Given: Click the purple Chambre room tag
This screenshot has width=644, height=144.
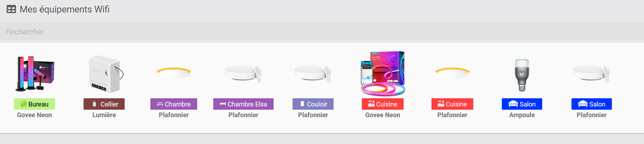Looking at the screenshot, I should 174,104.
